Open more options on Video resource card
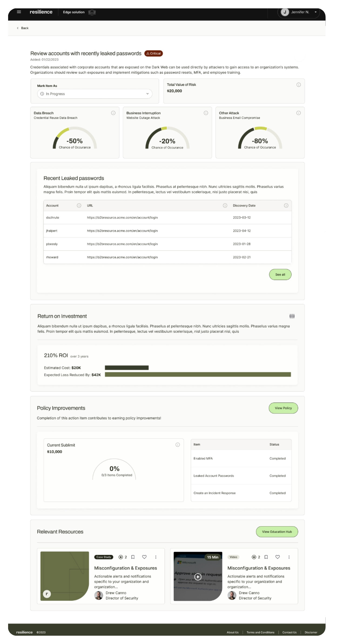 point(289,557)
